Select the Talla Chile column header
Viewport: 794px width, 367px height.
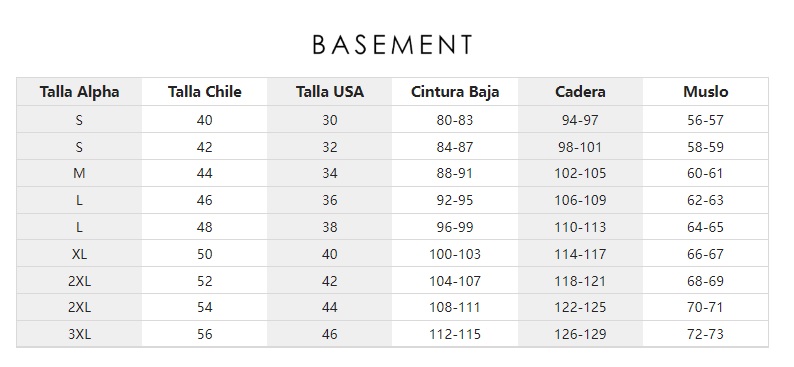[205, 92]
